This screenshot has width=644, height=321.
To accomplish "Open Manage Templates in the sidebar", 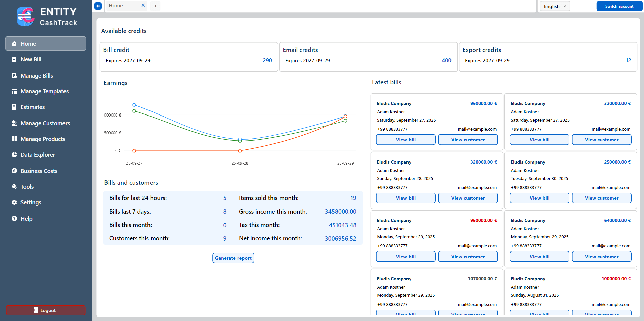I will tap(44, 91).
